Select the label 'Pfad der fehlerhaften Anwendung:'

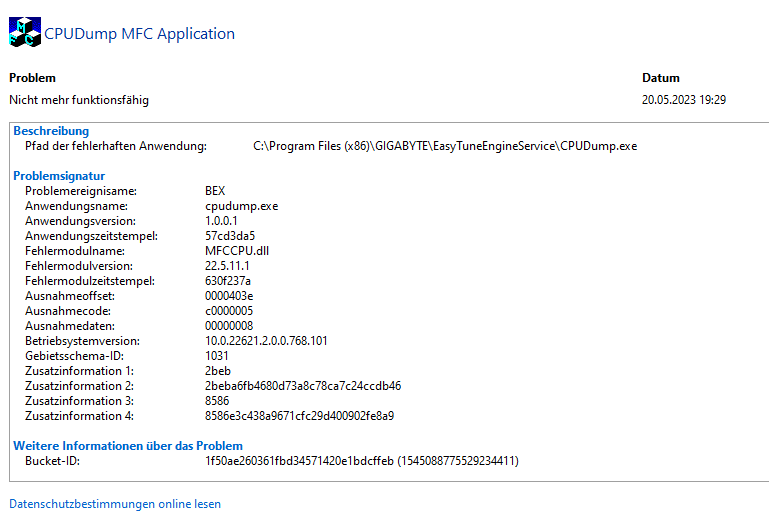point(116,146)
